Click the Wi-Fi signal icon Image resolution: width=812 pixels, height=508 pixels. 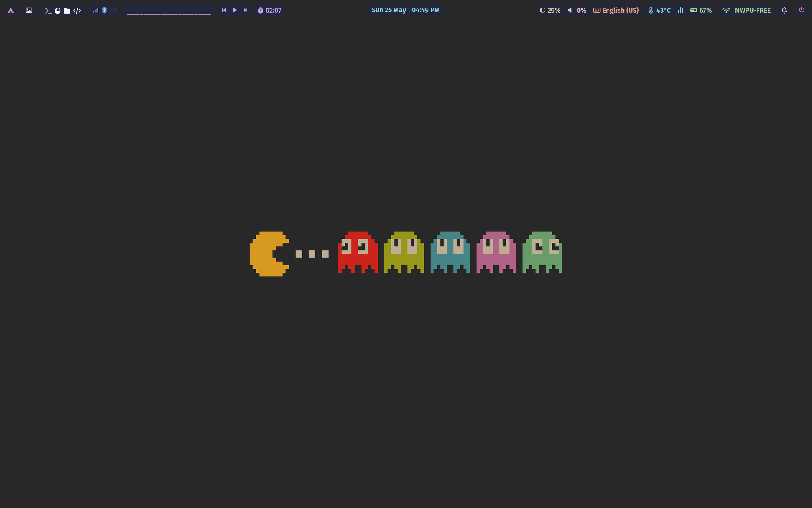tap(726, 10)
